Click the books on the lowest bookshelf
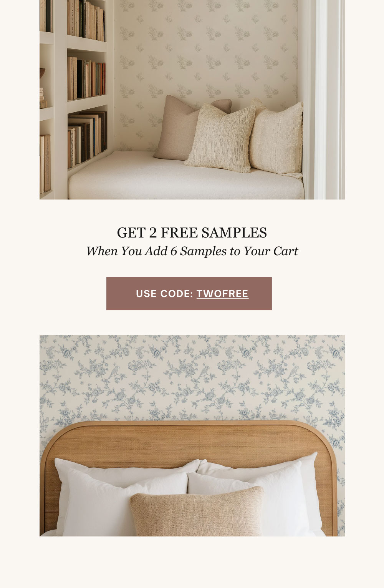Image resolution: width=384 pixels, height=588 pixels. pyautogui.click(x=87, y=138)
